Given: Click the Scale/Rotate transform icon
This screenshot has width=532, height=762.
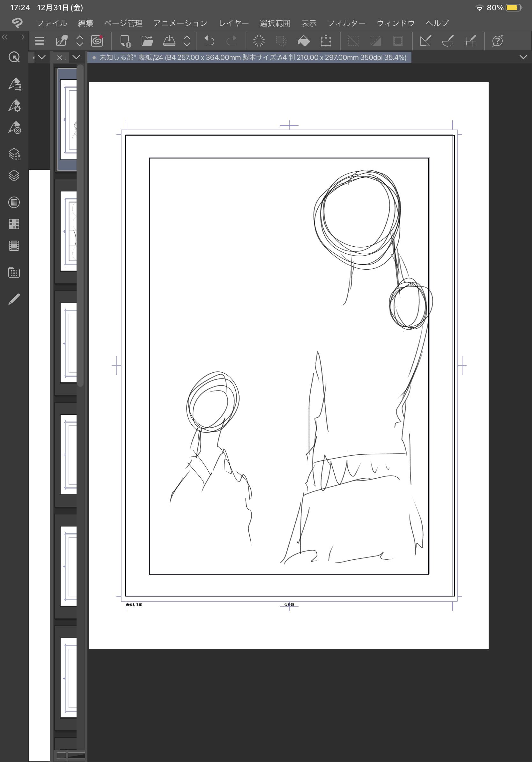Looking at the screenshot, I should [326, 41].
